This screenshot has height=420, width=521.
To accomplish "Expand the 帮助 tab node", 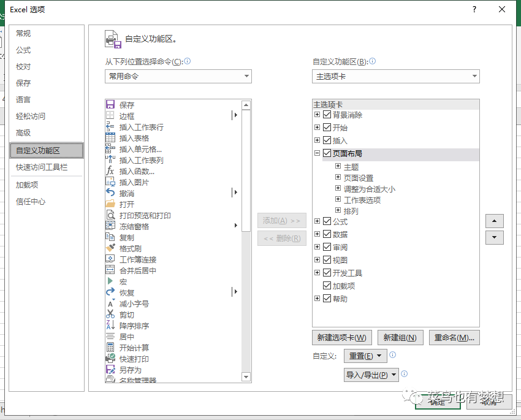I will [317, 298].
